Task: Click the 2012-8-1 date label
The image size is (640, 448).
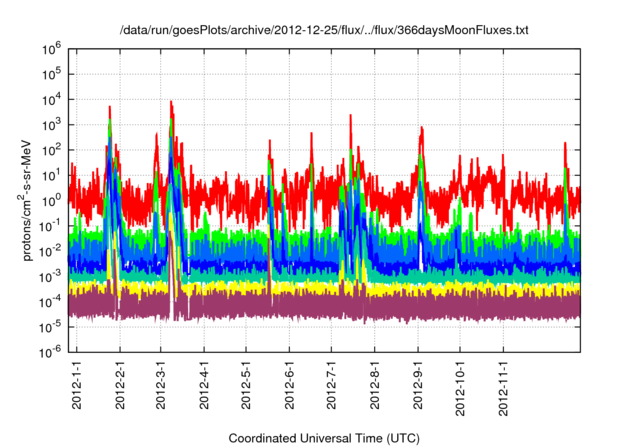Action: point(375,385)
